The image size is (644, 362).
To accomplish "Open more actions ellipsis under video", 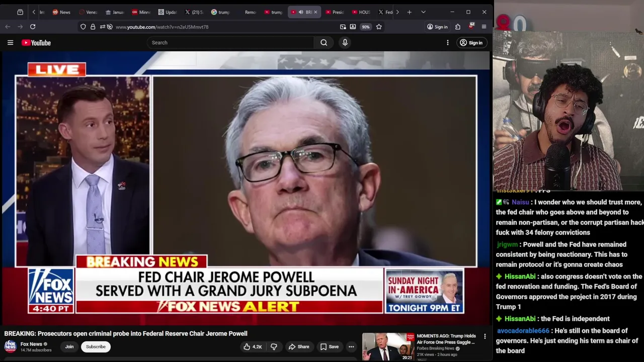I will coord(351,346).
